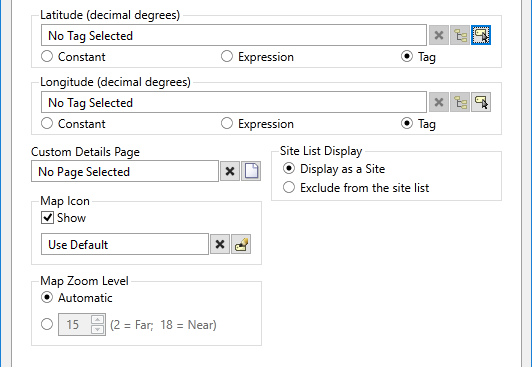Choose a custom Map Icon image

pos(241,244)
